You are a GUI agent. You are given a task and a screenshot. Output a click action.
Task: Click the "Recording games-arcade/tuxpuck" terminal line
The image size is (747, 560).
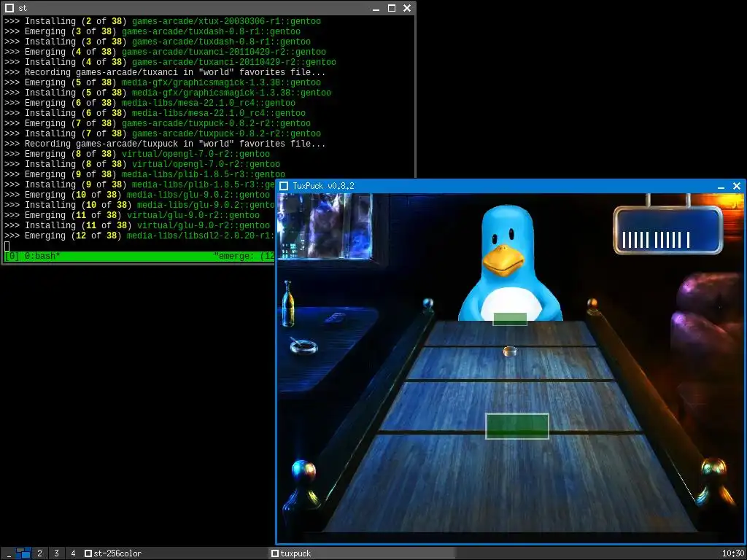coord(165,144)
